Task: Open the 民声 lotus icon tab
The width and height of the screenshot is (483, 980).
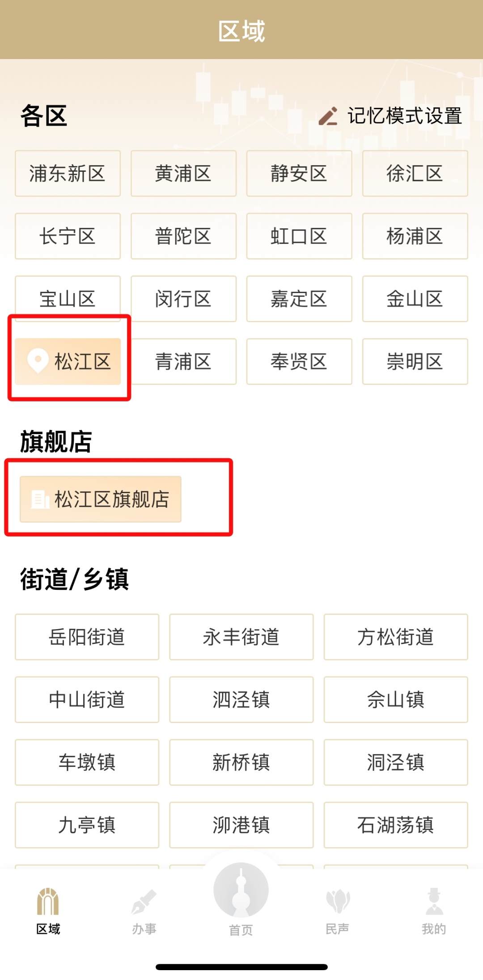Action: tap(338, 902)
